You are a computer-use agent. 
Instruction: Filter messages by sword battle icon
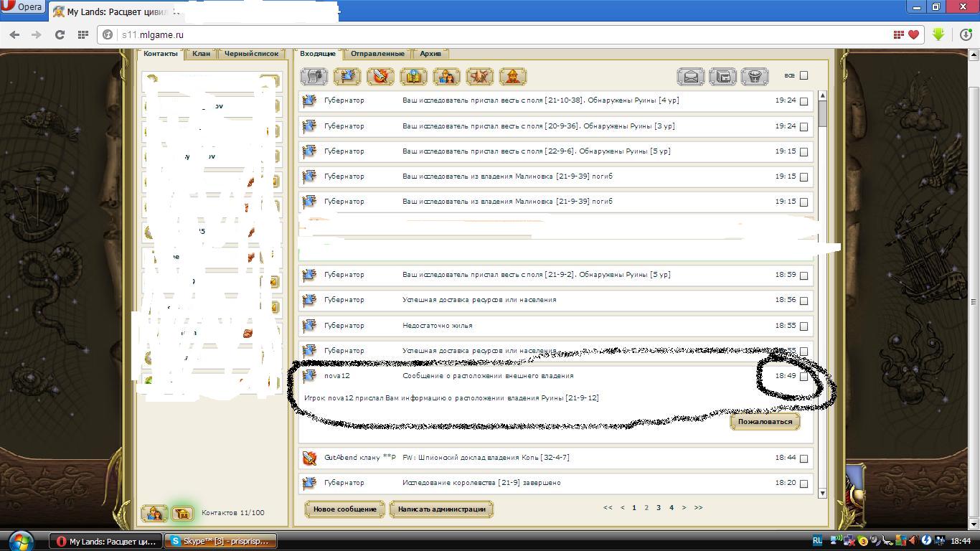[x=380, y=76]
